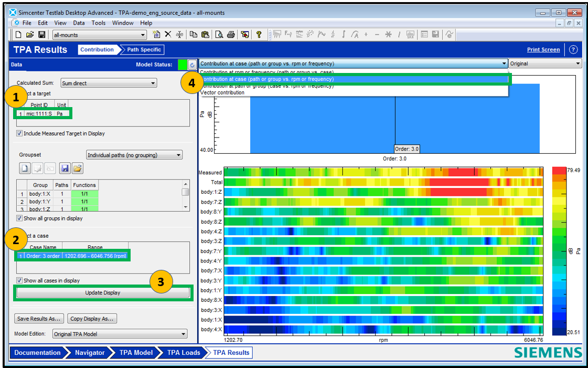Click the green Model Status indicator
The image size is (588, 368).
point(183,65)
